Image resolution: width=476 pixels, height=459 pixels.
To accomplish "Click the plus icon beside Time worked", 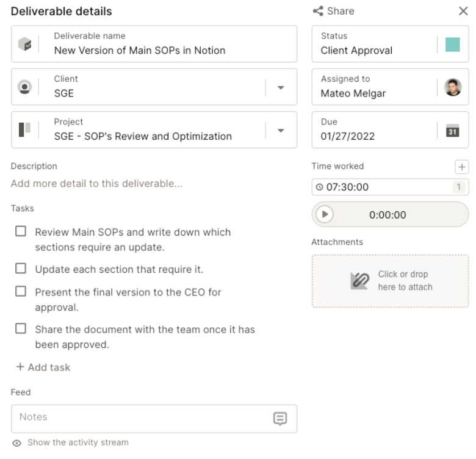I will (462, 167).
